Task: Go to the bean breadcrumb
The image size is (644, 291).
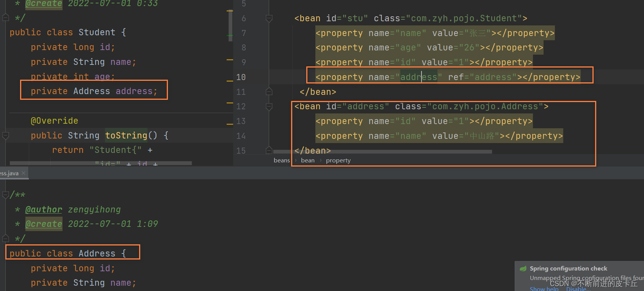Action: tap(308, 160)
